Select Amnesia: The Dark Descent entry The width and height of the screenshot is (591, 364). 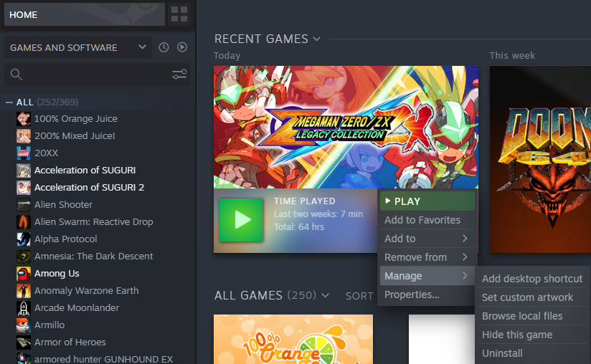click(94, 257)
